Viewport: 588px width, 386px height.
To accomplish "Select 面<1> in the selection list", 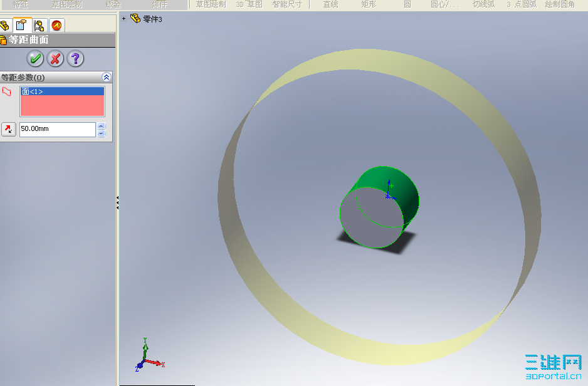I will [62, 91].
